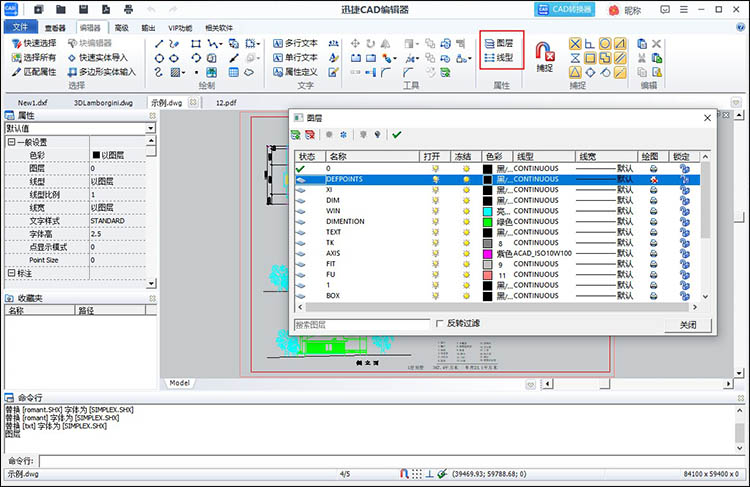Click the 昵称 account button
750x487 pixels.
coord(625,10)
